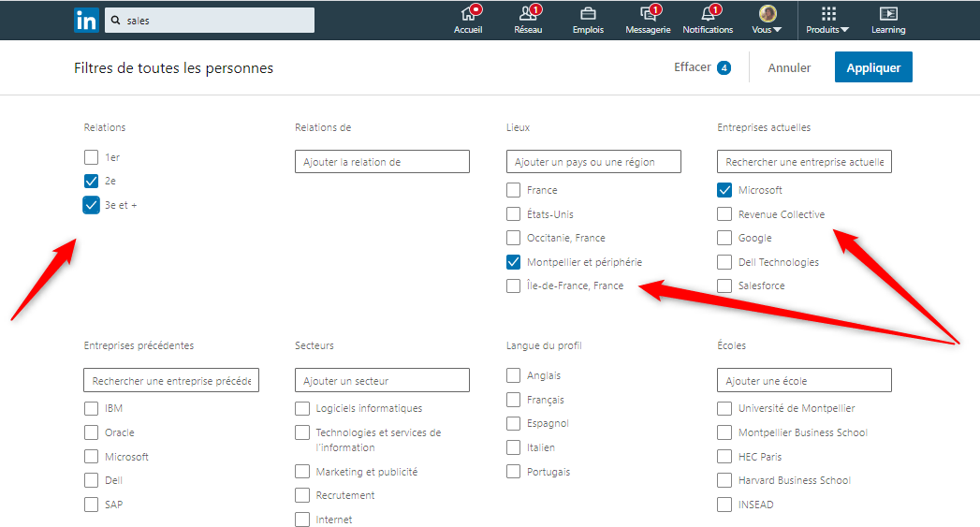
Task: Check the 1er relations checkbox
Action: [x=91, y=157]
